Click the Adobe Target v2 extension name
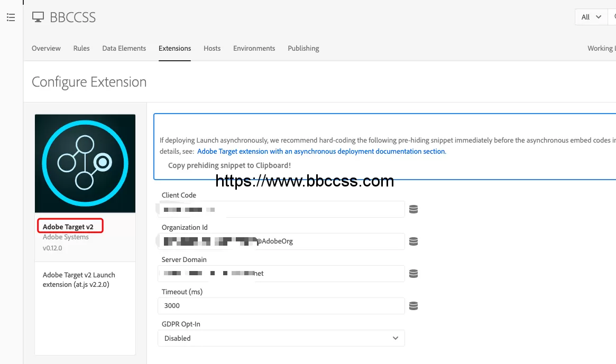616x364 pixels. pyautogui.click(x=68, y=227)
